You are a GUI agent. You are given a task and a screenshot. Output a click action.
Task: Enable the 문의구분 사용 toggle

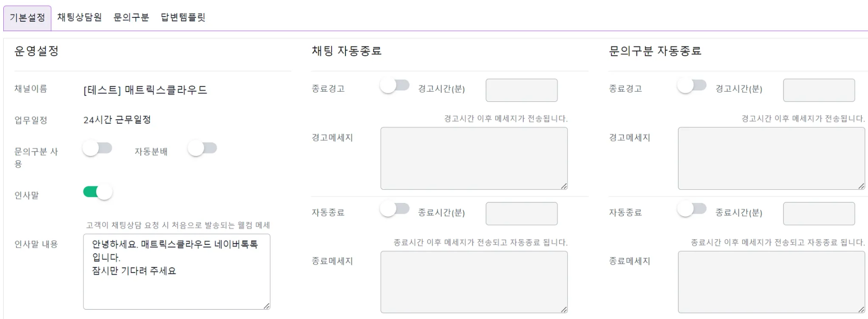[x=98, y=148]
